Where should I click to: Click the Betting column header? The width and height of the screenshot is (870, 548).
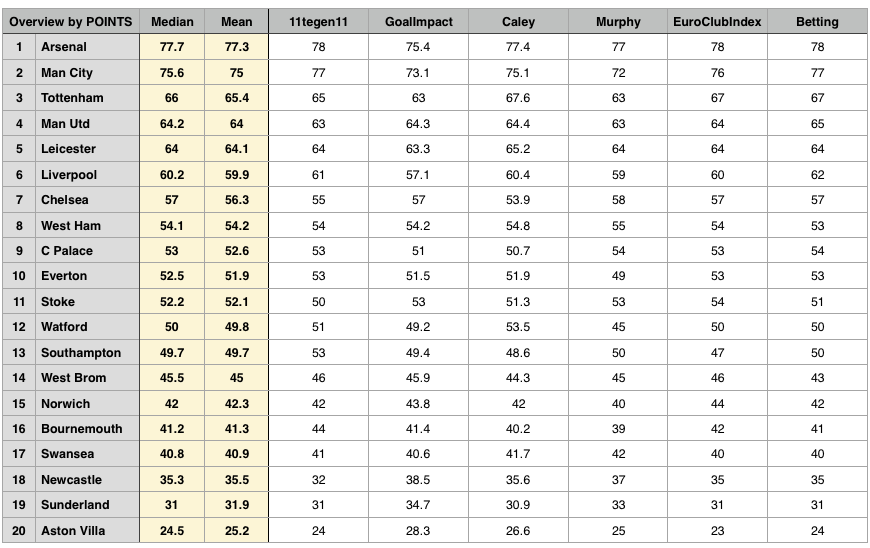[817, 22]
